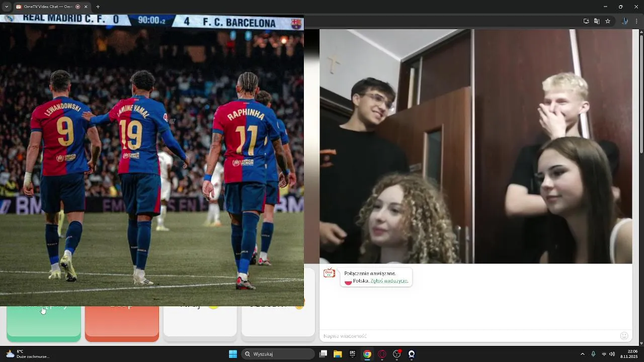The width and height of the screenshot is (644, 362).
Task: Click the tab recording indicator icon
Action: [77, 7]
